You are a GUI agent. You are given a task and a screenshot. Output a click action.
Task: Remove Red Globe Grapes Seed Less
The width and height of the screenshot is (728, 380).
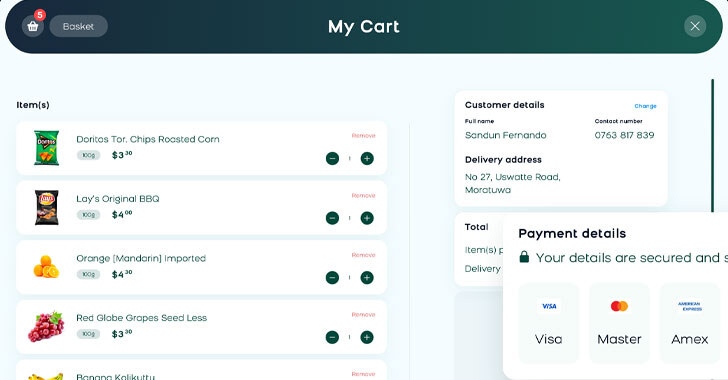tap(364, 314)
